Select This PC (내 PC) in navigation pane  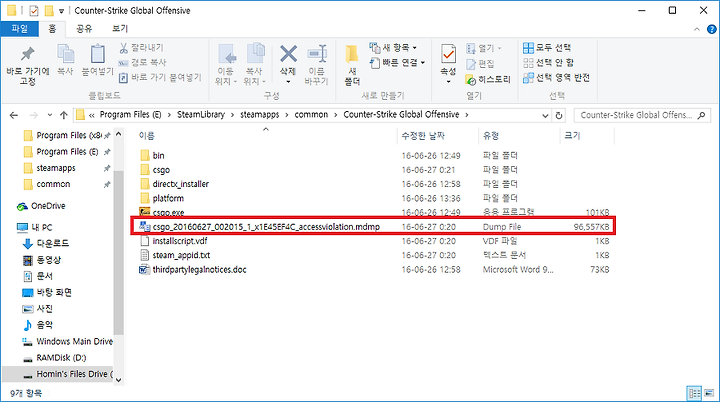click(41, 227)
